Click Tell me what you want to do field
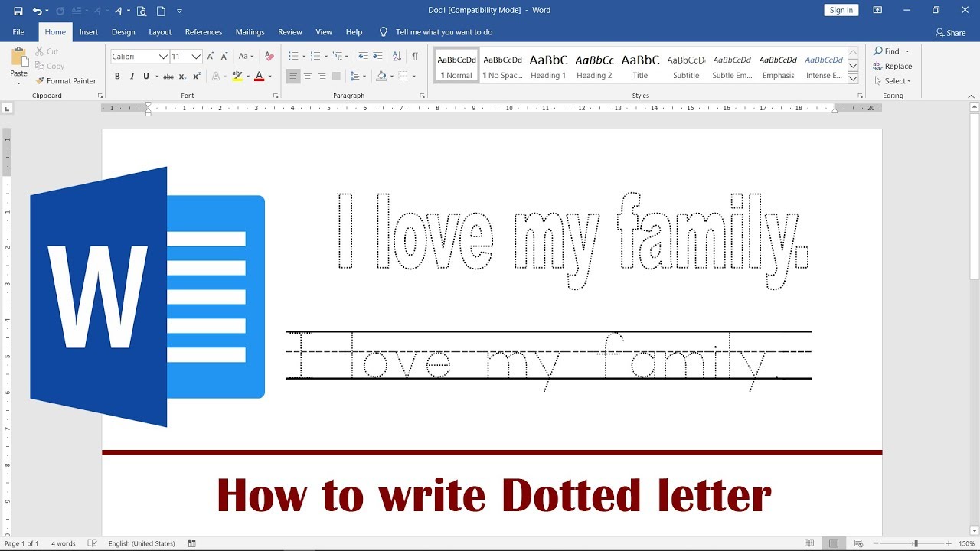 click(x=444, y=32)
